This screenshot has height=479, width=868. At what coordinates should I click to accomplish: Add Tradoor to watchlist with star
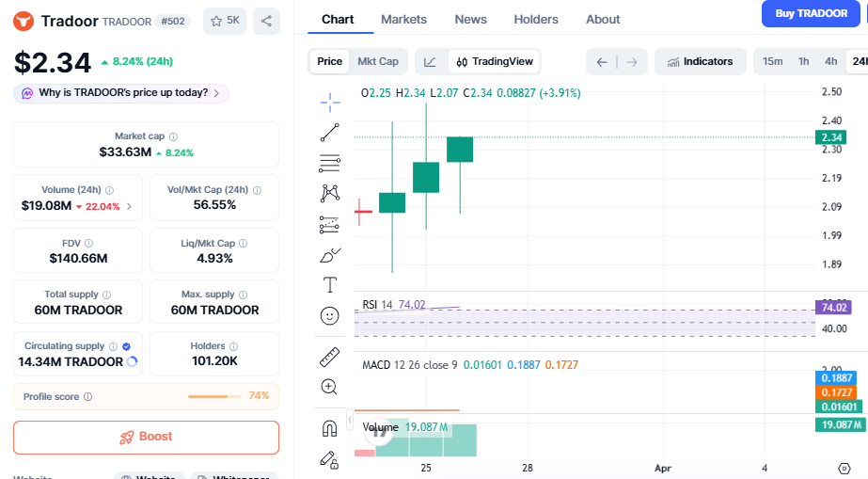224,21
